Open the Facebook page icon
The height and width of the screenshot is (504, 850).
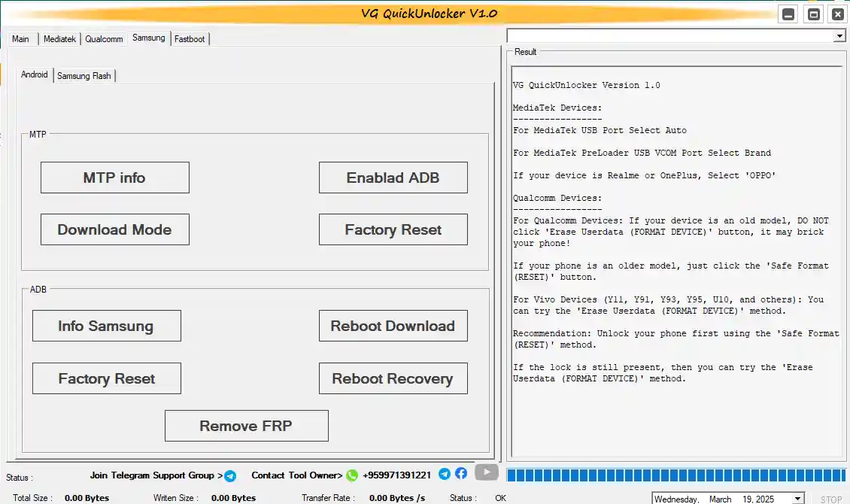pos(461,474)
